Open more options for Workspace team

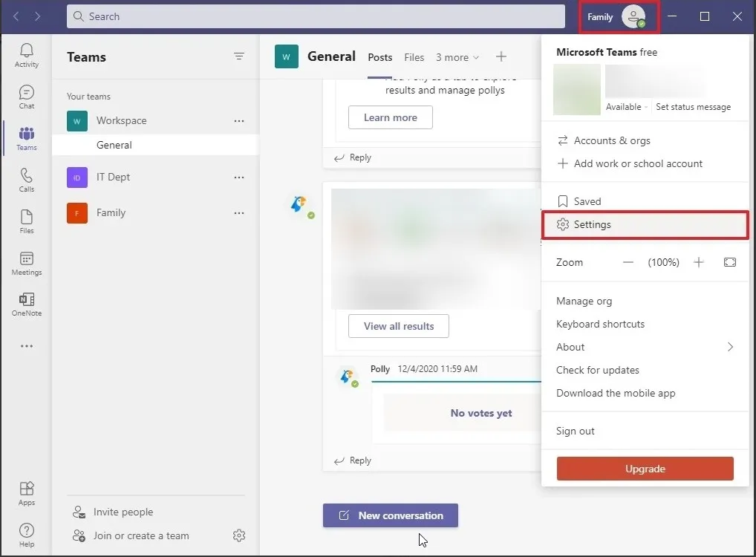pyautogui.click(x=238, y=120)
